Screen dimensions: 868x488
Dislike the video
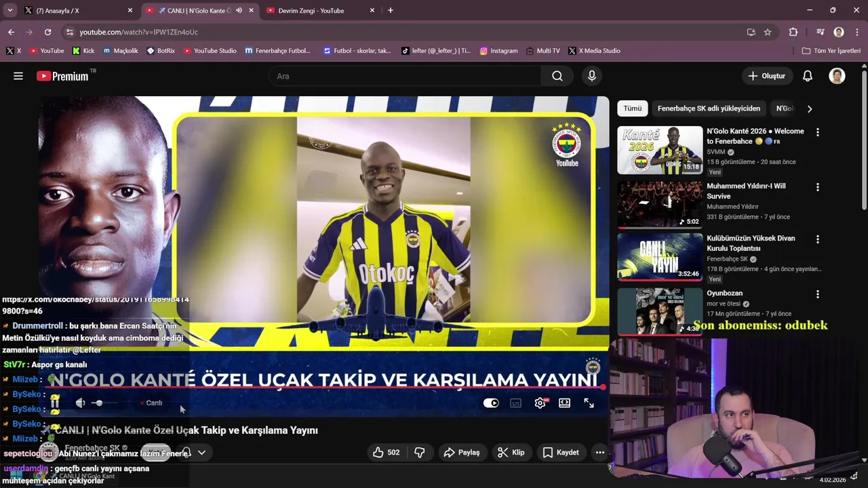pos(420,452)
